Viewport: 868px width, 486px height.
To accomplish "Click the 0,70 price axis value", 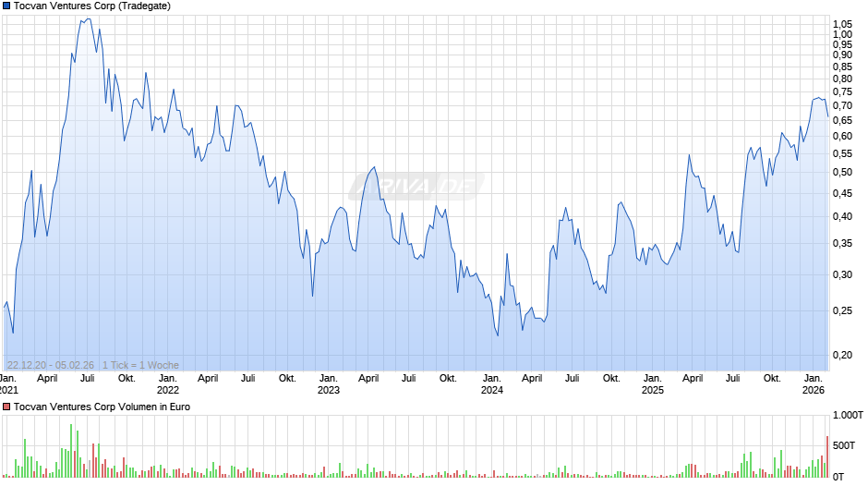I will 842,106.
